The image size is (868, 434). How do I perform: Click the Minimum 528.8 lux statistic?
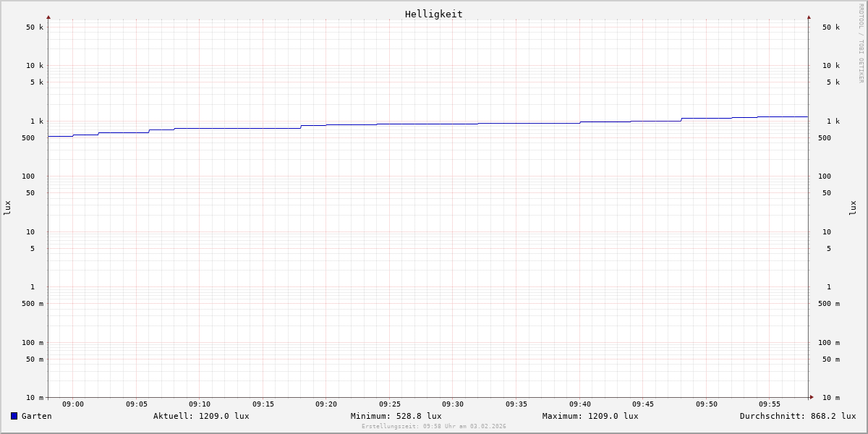(x=396, y=416)
